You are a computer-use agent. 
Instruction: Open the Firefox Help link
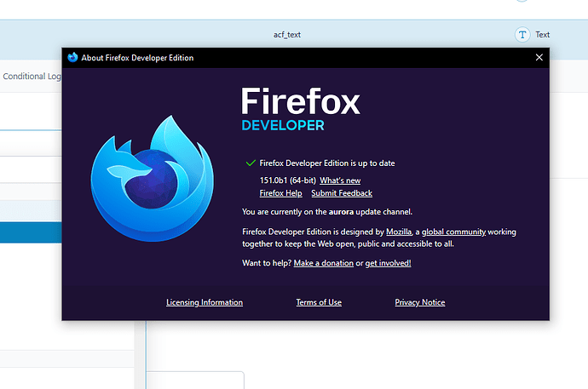point(280,193)
